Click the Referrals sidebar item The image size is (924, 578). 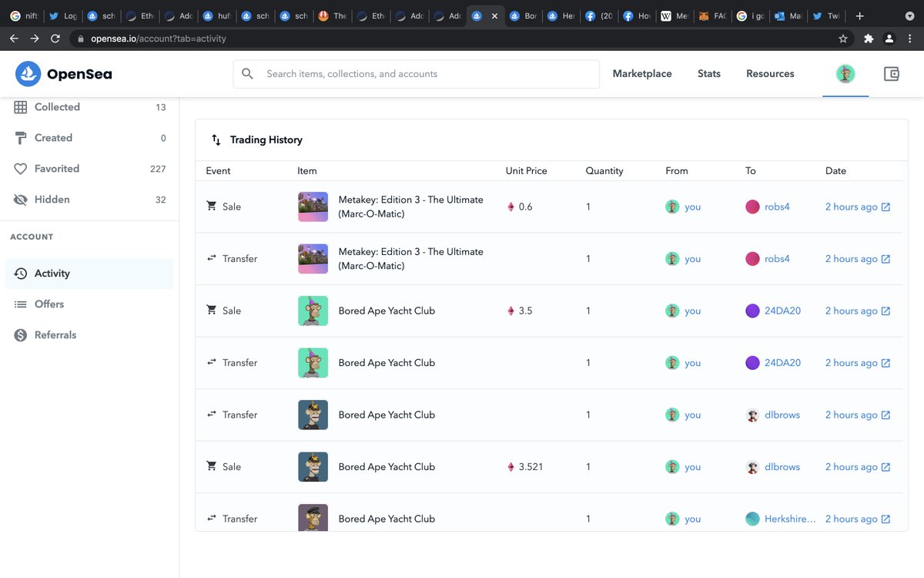click(89, 335)
